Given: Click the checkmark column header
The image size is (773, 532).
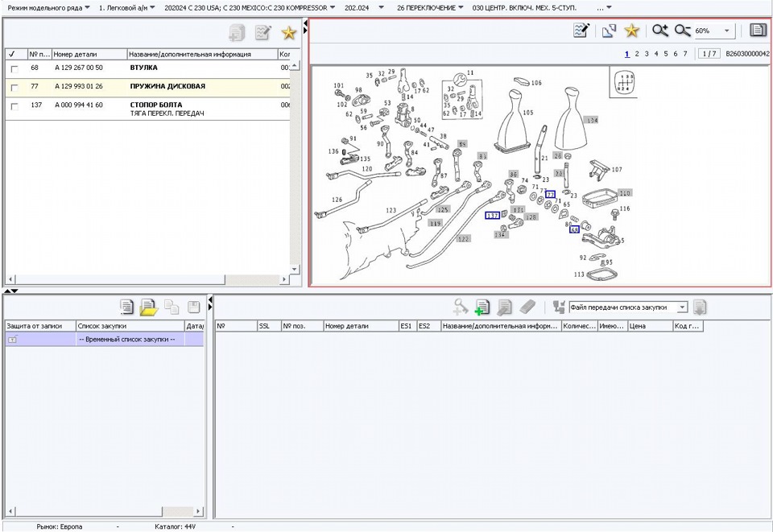Looking at the screenshot, I should (16, 54).
